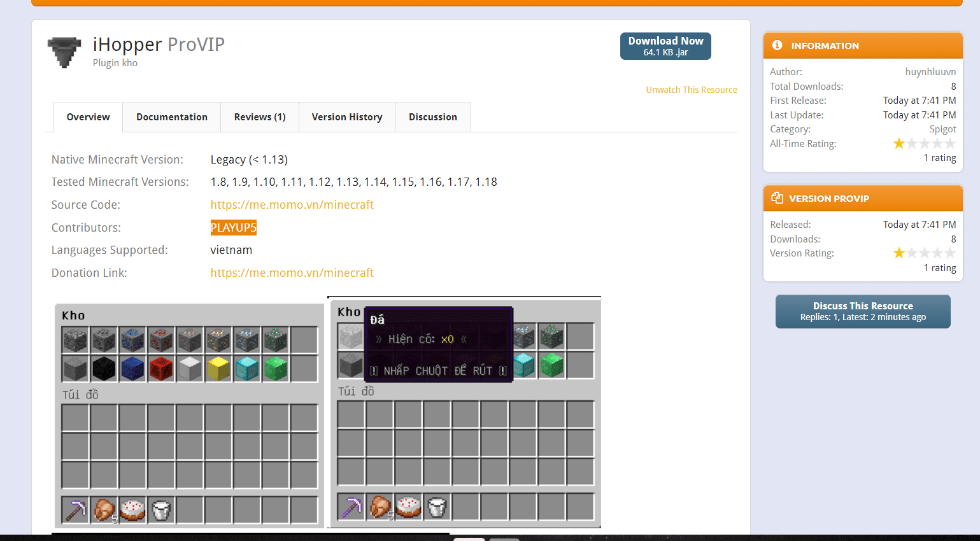
Task: Click the 'Contributors:' label
Action: tap(86, 228)
